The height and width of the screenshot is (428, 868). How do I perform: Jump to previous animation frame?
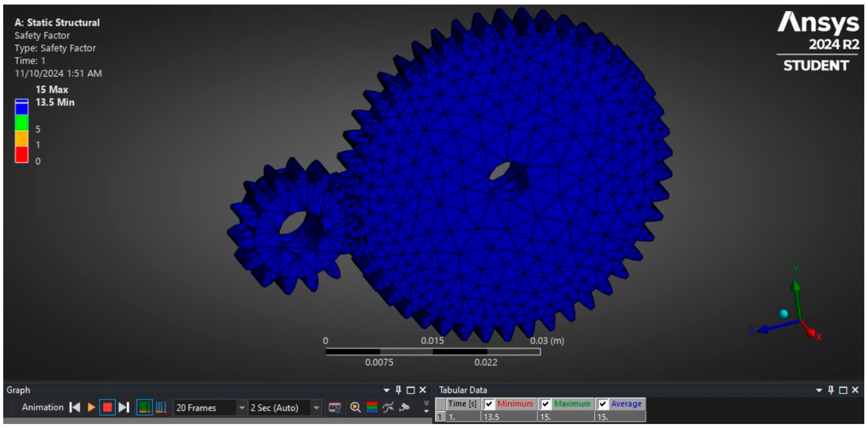(75, 407)
